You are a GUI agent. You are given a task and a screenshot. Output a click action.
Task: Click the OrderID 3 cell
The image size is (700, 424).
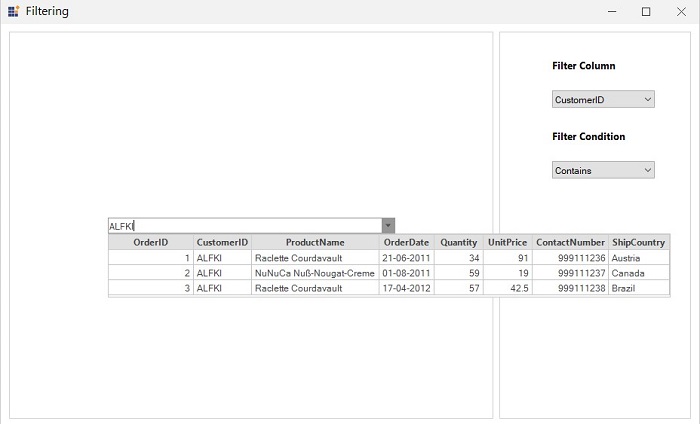pyautogui.click(x=151, y=288)
